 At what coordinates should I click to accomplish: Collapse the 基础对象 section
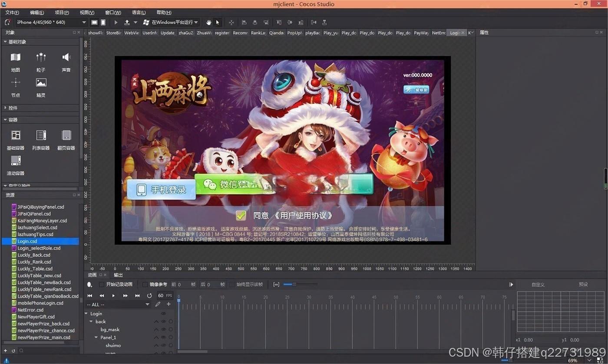pos(5,42)
